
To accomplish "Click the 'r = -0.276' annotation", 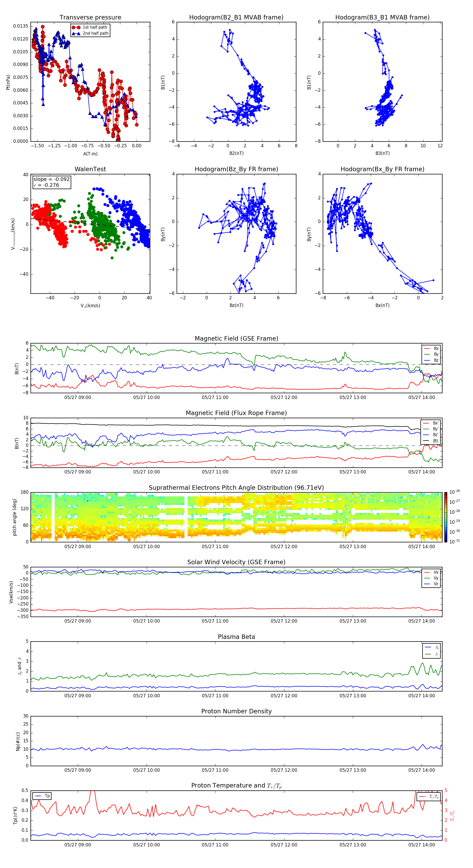I will (x=46, y=185).
